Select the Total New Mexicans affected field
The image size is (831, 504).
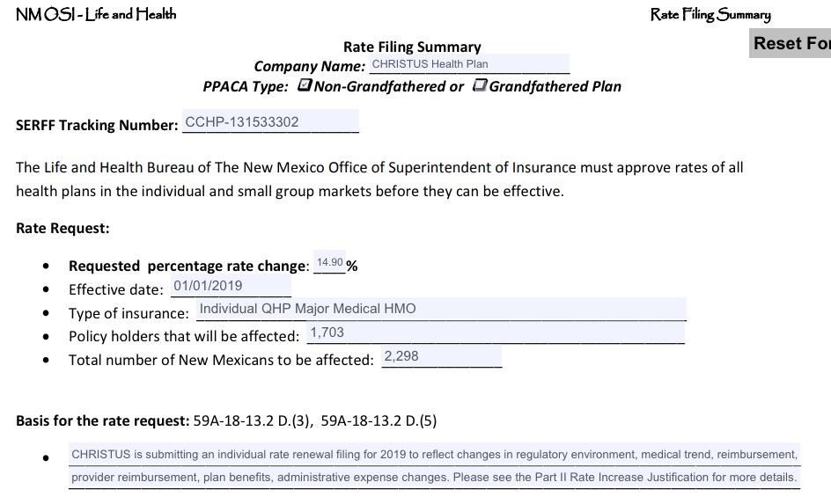click(441, 356)
